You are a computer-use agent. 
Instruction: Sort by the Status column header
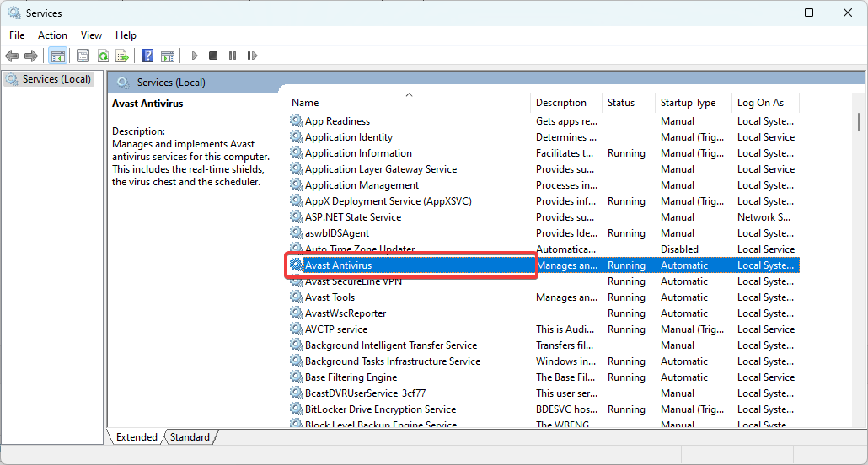pos(629,103)
